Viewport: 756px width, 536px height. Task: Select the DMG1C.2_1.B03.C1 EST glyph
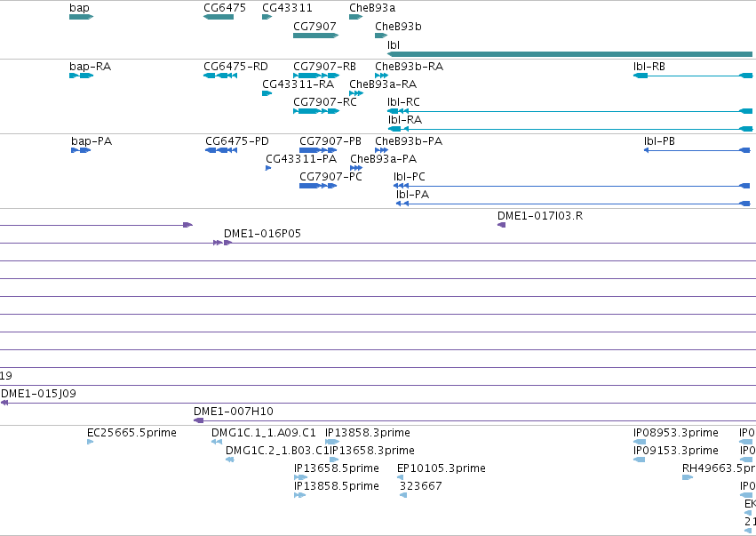[x=230, y=460]
